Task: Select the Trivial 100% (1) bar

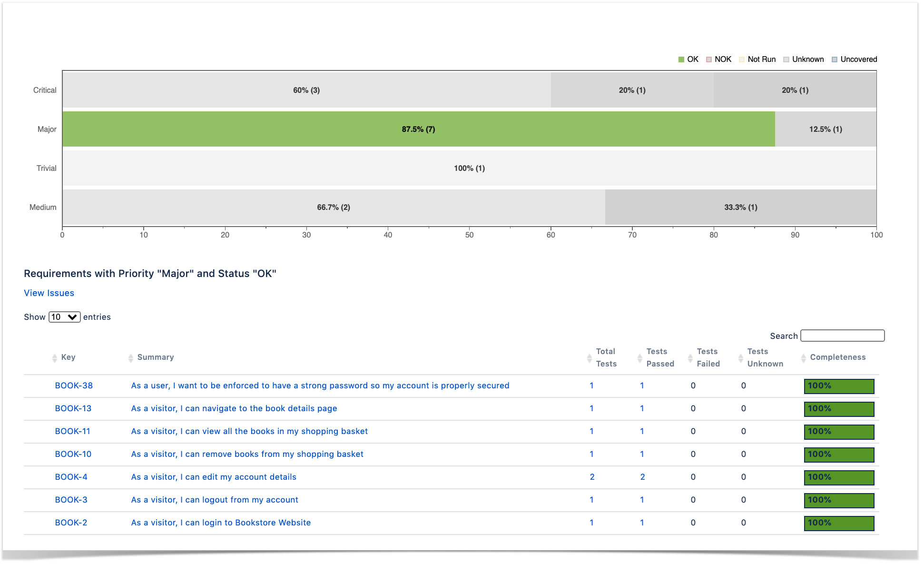Action: tap(470, 168)
